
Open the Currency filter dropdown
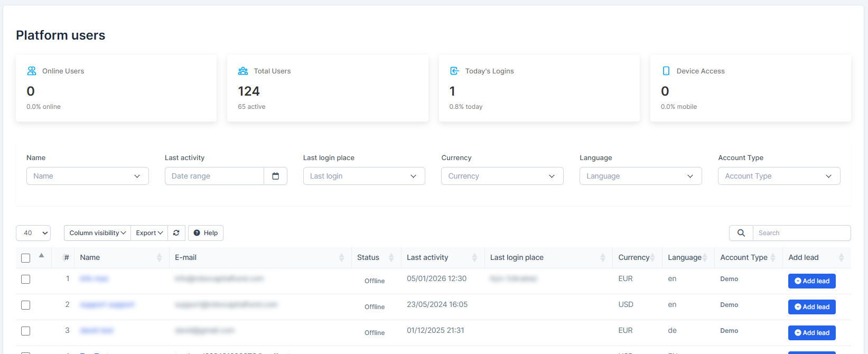click(502, 176)
